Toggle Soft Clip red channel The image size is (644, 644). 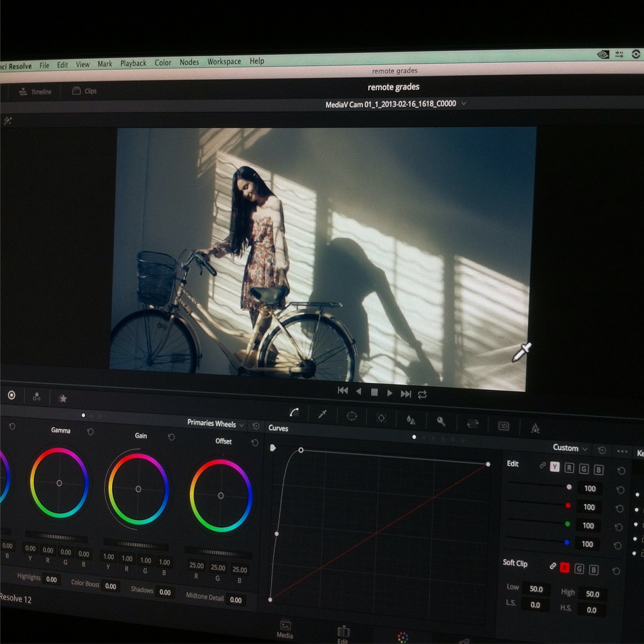(565, 568)
